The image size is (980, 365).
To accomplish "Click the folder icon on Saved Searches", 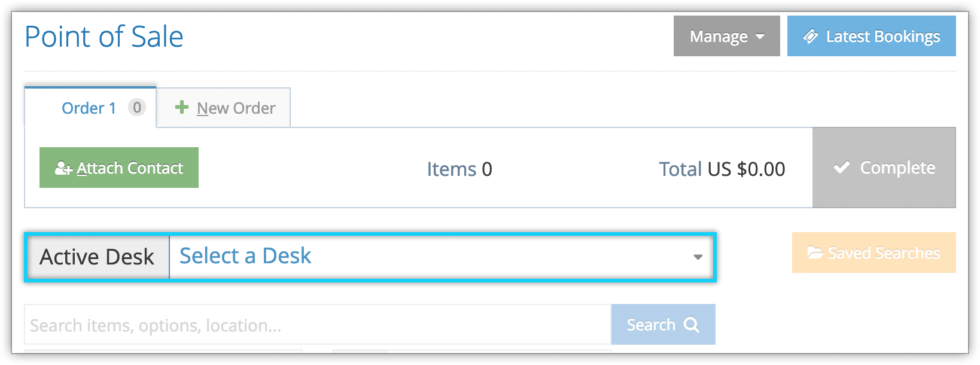I will coord(815,253).
